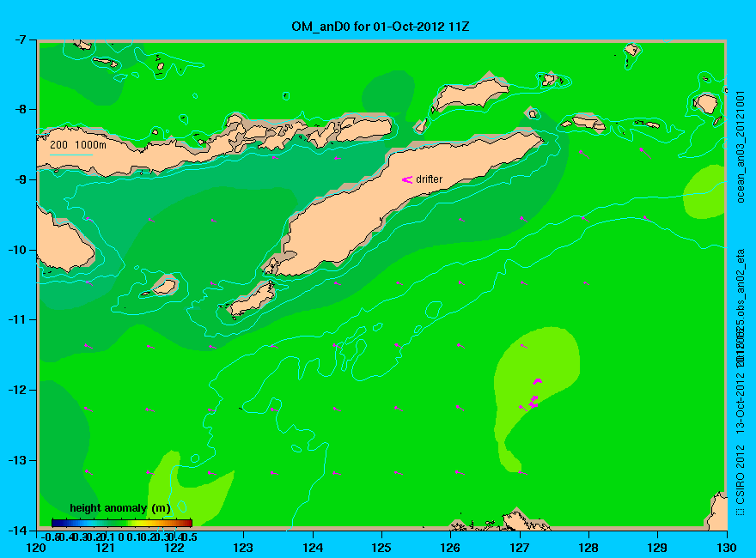Click the longitude tick label '120'
756x558 pixels.
pyautogui.click(x=37, y=548)
